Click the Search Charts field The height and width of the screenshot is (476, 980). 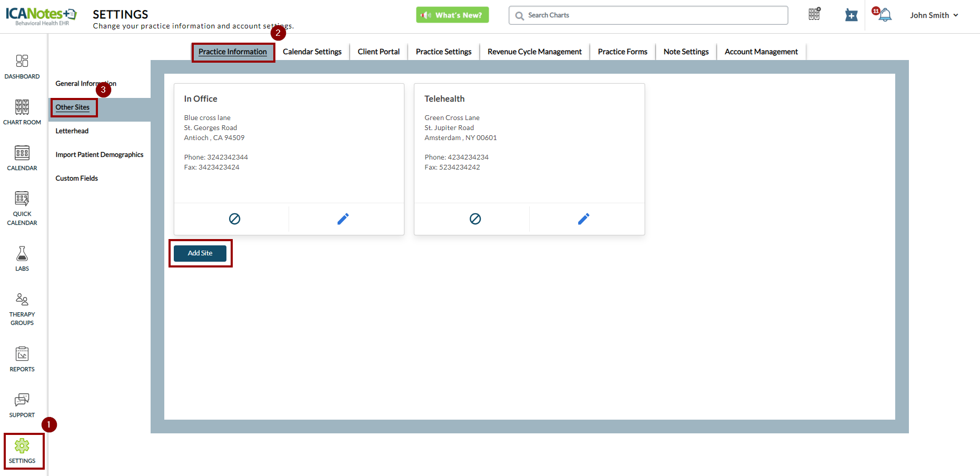(648, 15)
